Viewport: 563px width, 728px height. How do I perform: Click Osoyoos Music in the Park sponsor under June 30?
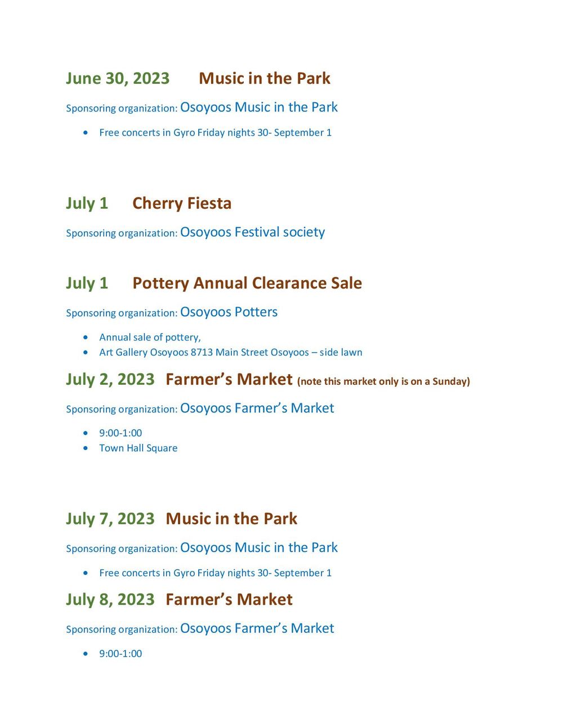pos(259,107)
